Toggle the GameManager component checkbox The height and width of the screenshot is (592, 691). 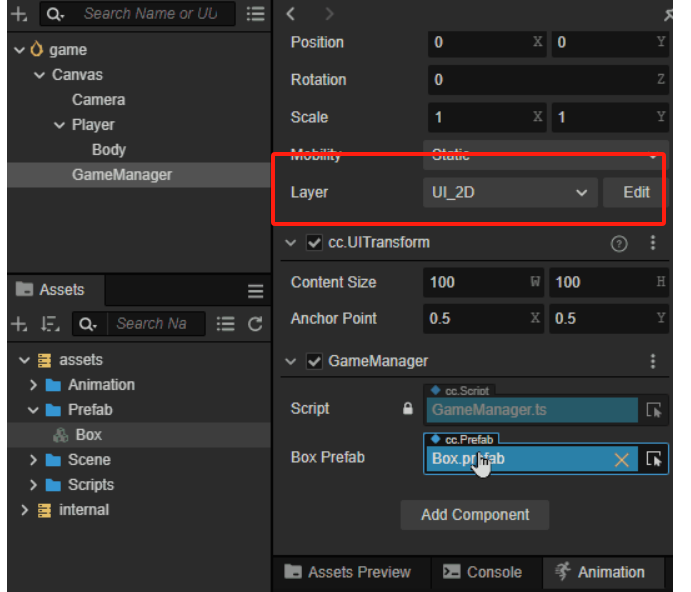pyautogui.click(x=314, y=361)
